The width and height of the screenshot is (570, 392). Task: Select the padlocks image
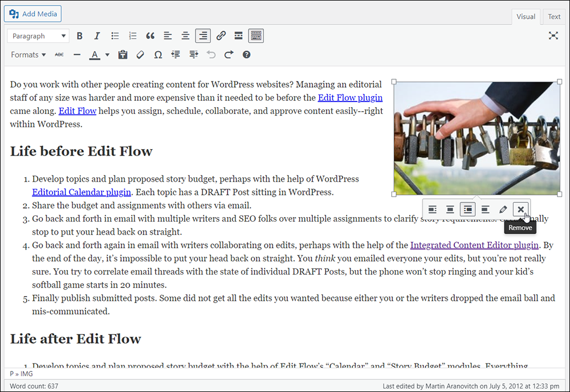(x=477, y=138)
